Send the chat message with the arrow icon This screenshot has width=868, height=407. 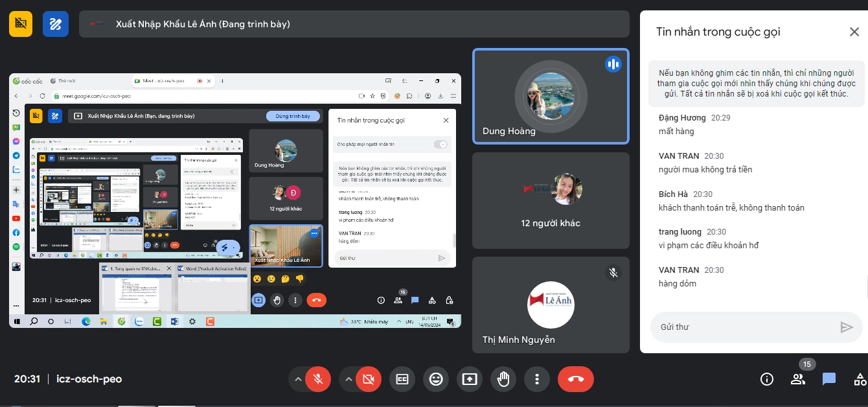click(846, 327)
